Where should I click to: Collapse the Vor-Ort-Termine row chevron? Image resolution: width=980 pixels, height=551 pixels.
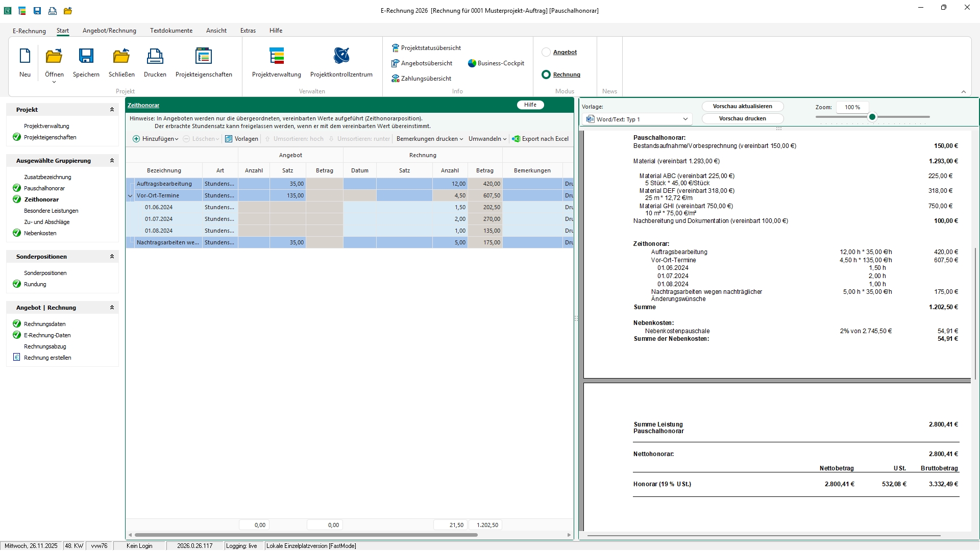(130, 195)
